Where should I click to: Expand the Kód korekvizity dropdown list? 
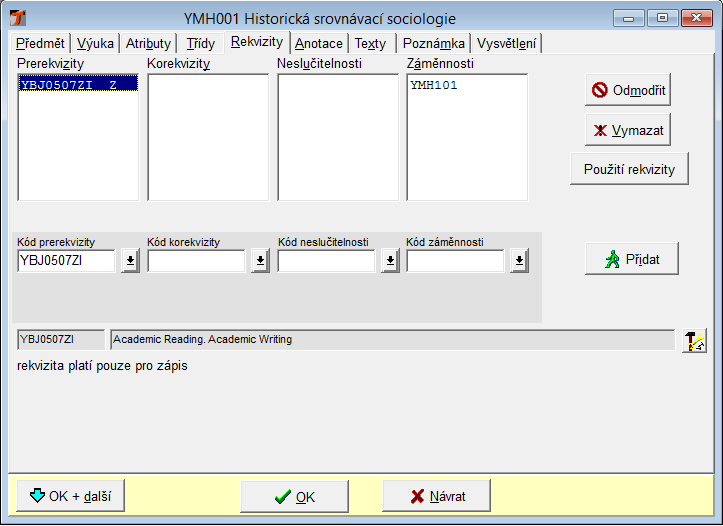tap(259, 261)
